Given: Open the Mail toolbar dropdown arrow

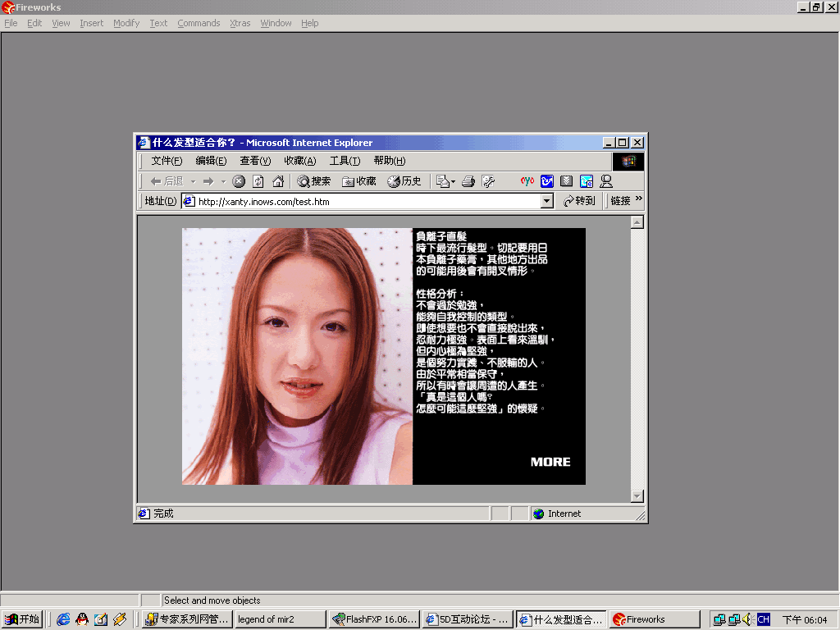Looking at the screenshot, I should [454, 182].
